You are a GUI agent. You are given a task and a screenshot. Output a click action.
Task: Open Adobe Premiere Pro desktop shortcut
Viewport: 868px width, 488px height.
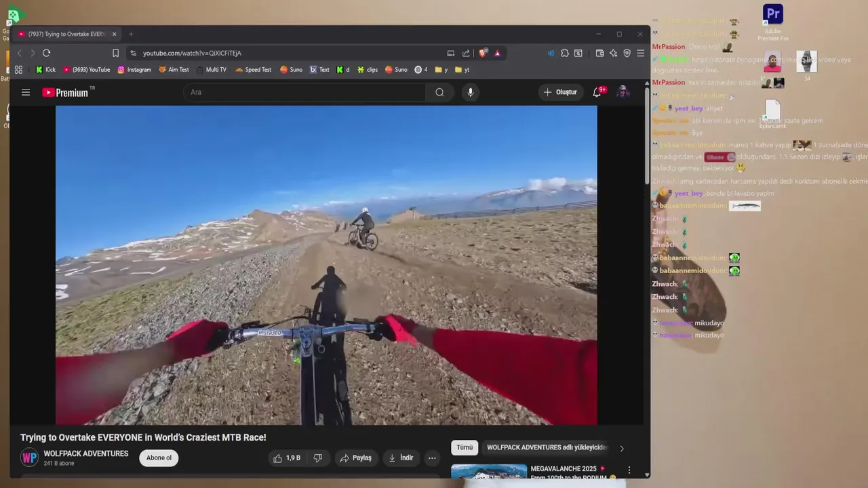click(x=773, y=22)
